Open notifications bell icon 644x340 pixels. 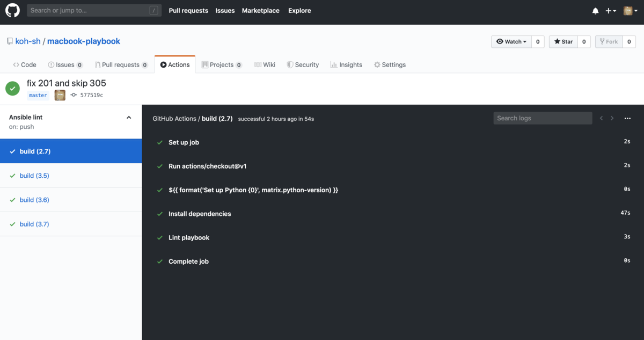(595, 11)
